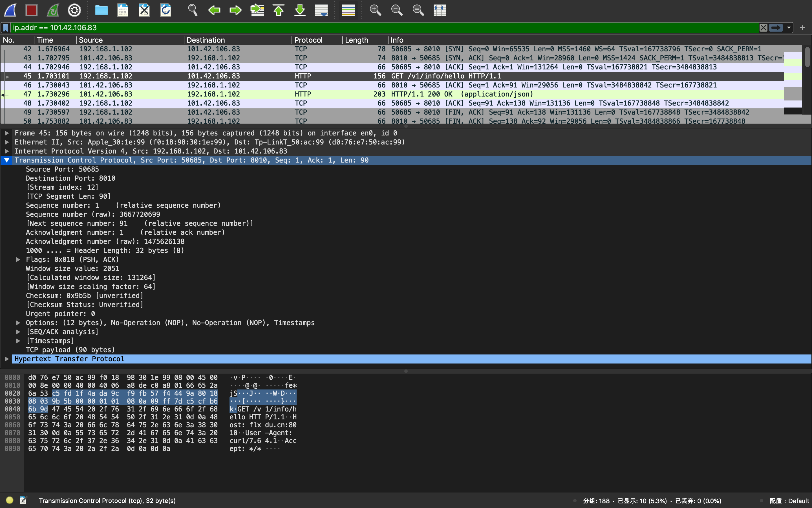Image resolution: width=812 pixels, height=508 pixels.
Task: Apply the display filter arrow
Action: point(776,28)
